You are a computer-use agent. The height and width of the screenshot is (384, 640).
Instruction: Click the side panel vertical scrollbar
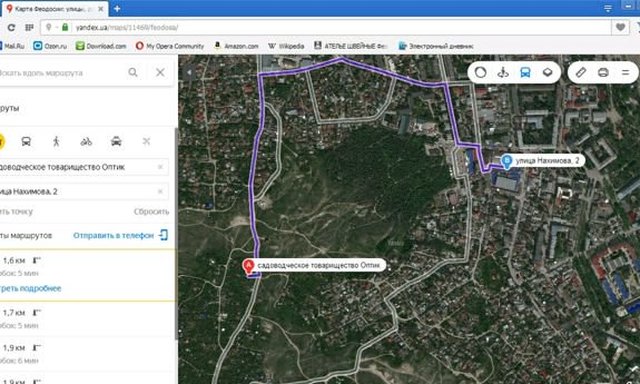pos(176,233)
